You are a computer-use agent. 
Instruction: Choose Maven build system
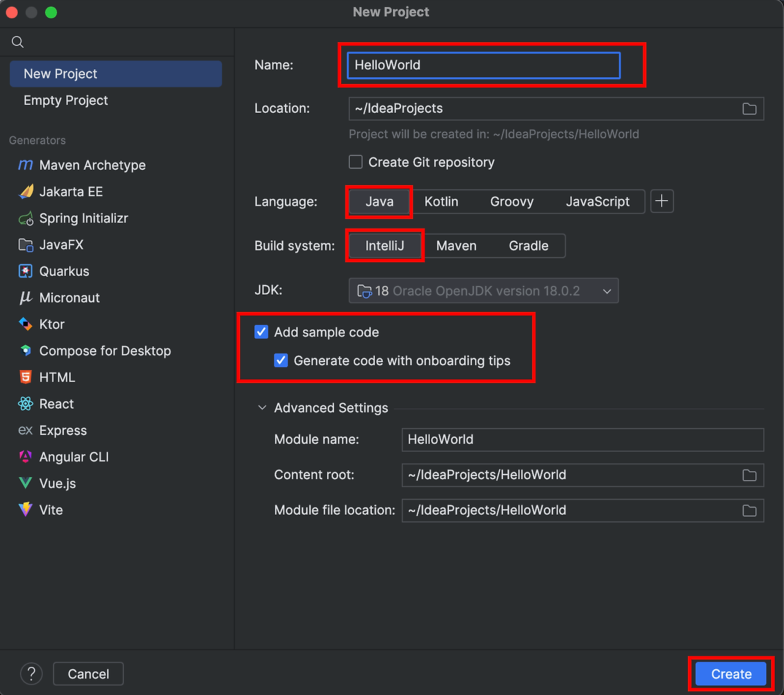click(456, 246)
